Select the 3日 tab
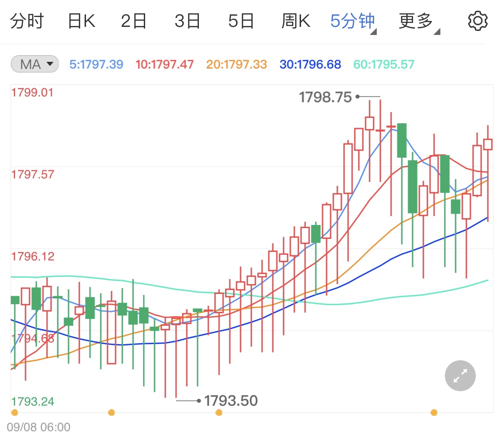Screen dimensions: 504x440 187,21
